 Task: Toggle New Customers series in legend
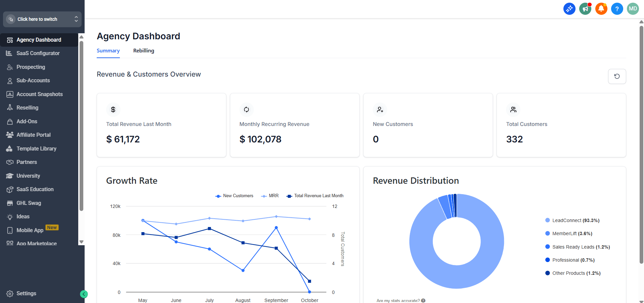234,196
